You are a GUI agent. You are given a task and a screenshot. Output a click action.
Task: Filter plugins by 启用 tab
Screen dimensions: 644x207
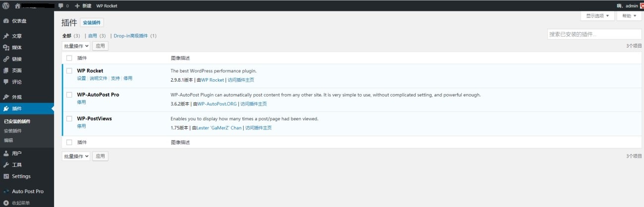click(x=93, y=36)
